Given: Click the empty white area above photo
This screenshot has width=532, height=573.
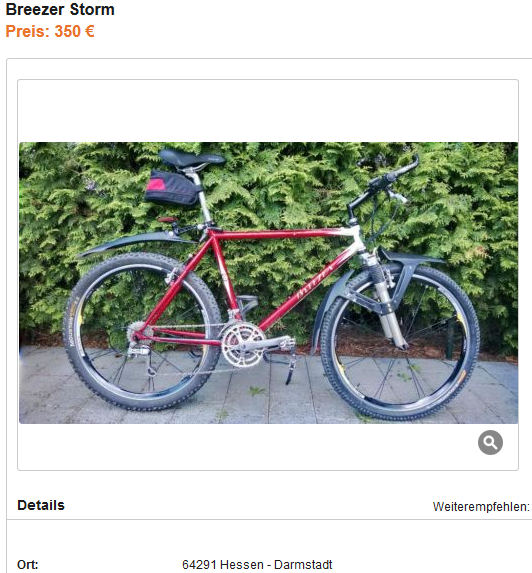Looking at the screenshot, I should 268,111.
